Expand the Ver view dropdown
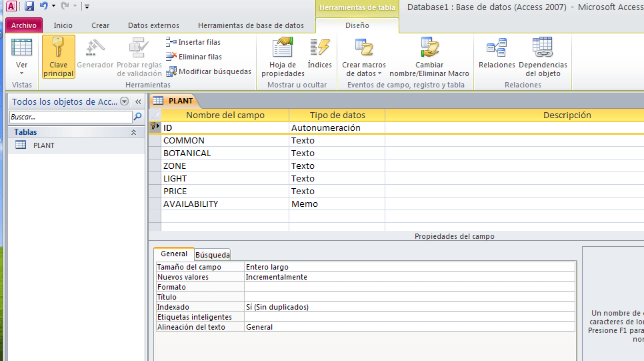Screen dimensions: 644x361 [22, 69]
